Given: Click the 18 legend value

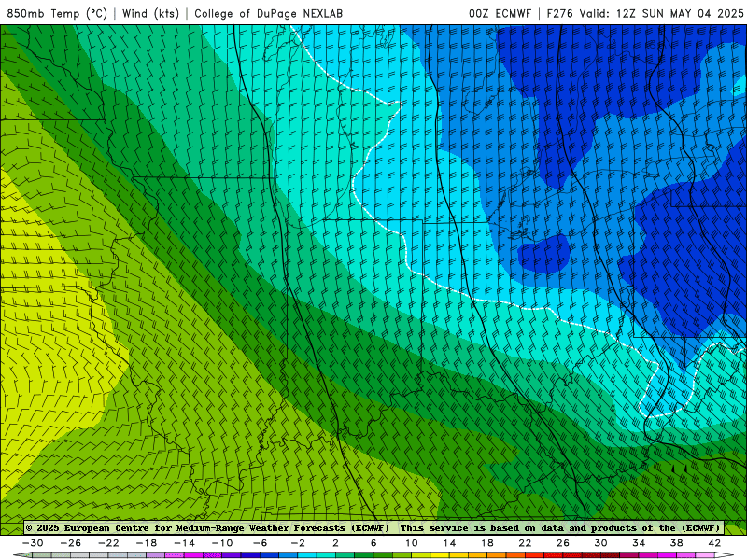Looking at the screenshot, I should coord(486,543).
